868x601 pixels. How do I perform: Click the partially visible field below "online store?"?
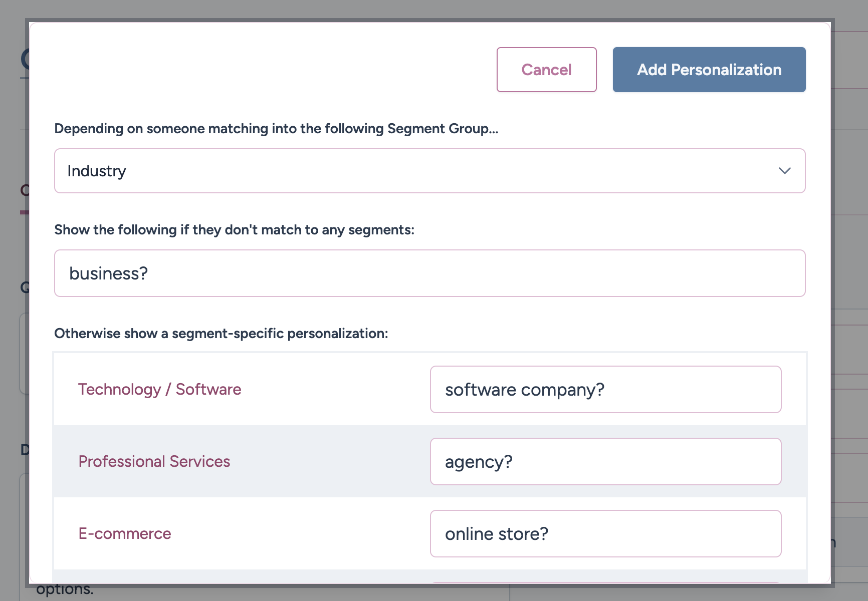coord(605,581)
